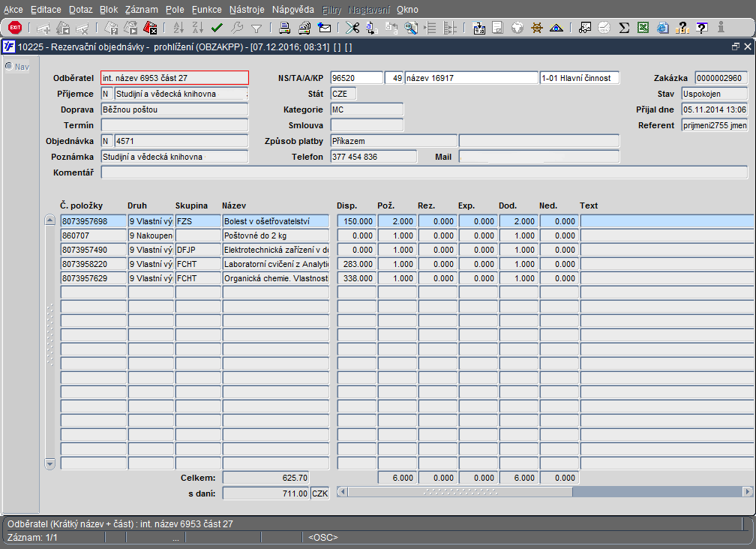Click the Internet Explorer browser icon
Screen dimensions: 756x549
click(663, 28)
